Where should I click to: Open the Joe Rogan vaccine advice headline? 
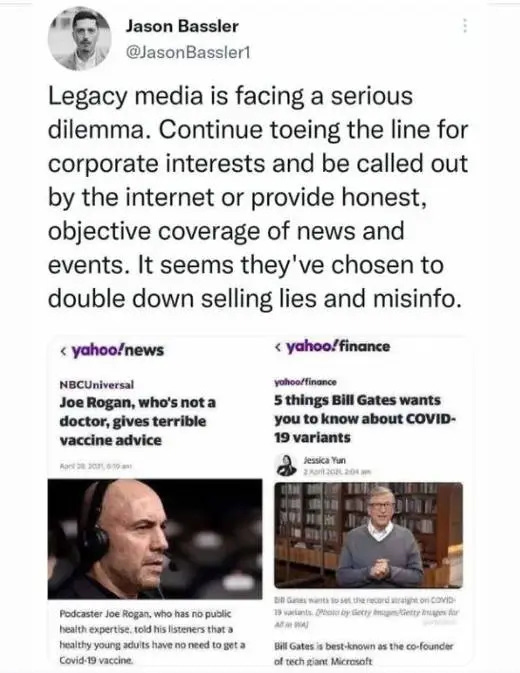137,421
